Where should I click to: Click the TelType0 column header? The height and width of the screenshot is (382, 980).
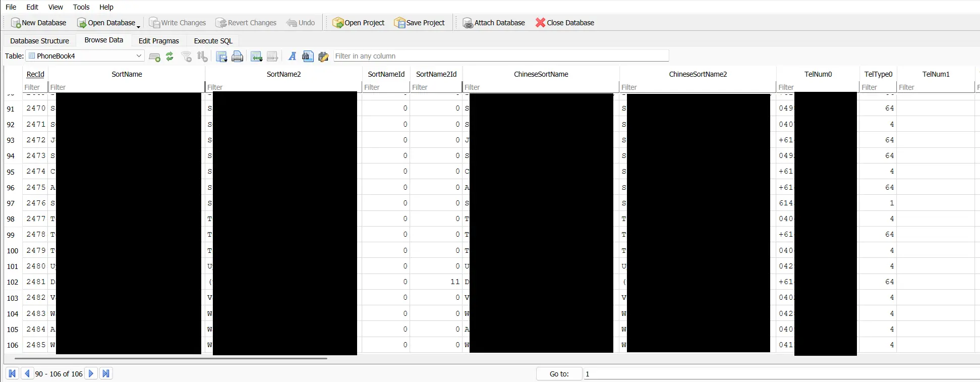pos(878,74)
